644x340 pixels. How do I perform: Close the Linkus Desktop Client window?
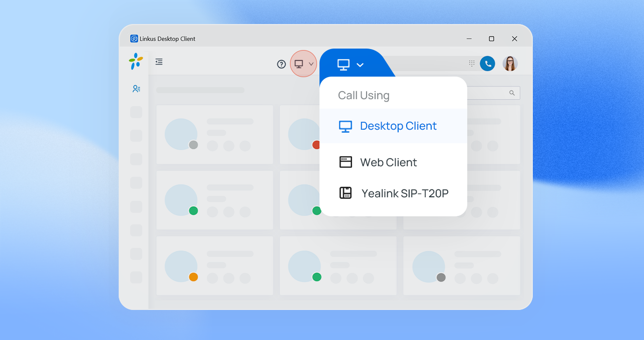pyautogui.click(x=514, y=39)
